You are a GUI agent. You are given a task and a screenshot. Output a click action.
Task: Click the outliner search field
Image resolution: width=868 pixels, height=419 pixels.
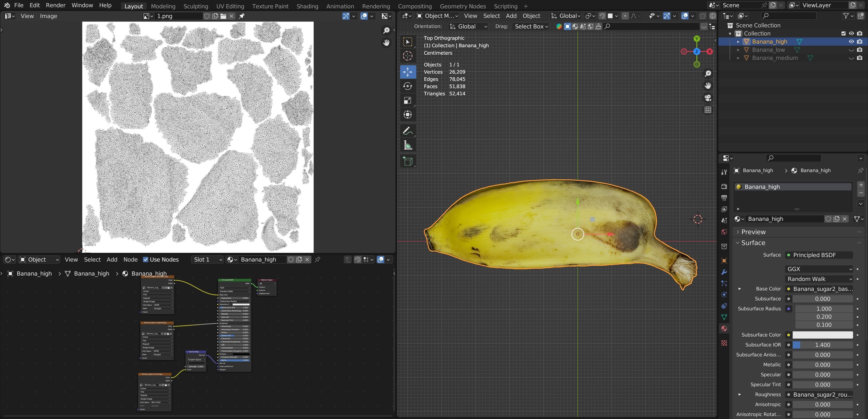coord(788,16)
